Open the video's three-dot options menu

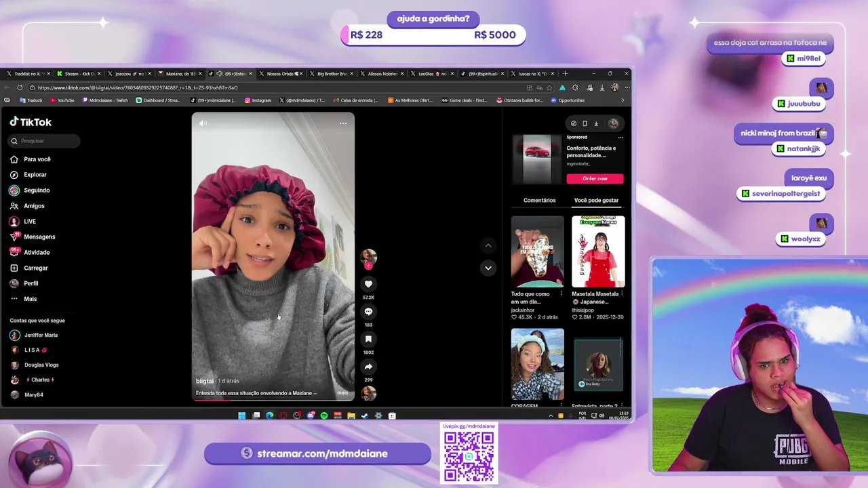[343, 123]
